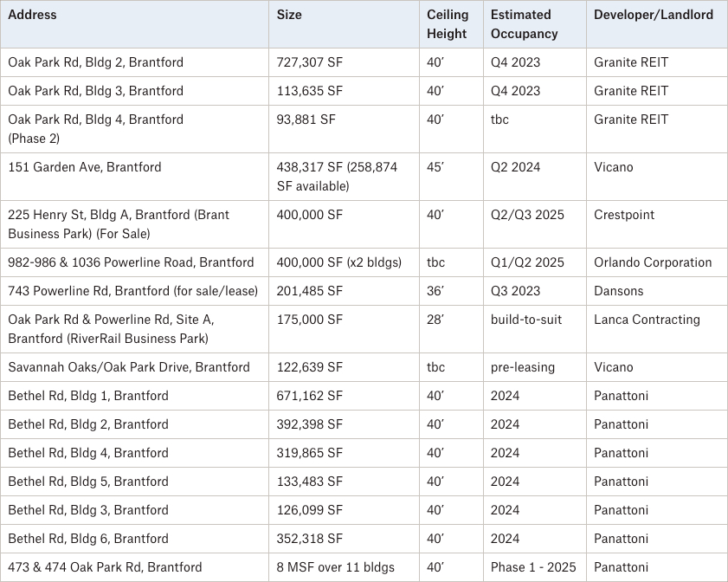Select the build-to-suit occupancy cell
Image resolution: width=728 pixels, height=582 pixels.
(x=526, y=320)
